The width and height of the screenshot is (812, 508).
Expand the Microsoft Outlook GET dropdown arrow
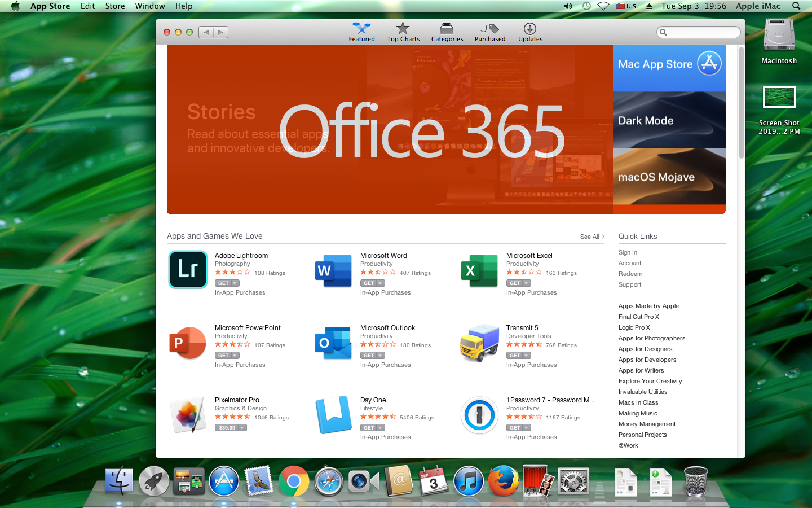(x=380, y=356)
